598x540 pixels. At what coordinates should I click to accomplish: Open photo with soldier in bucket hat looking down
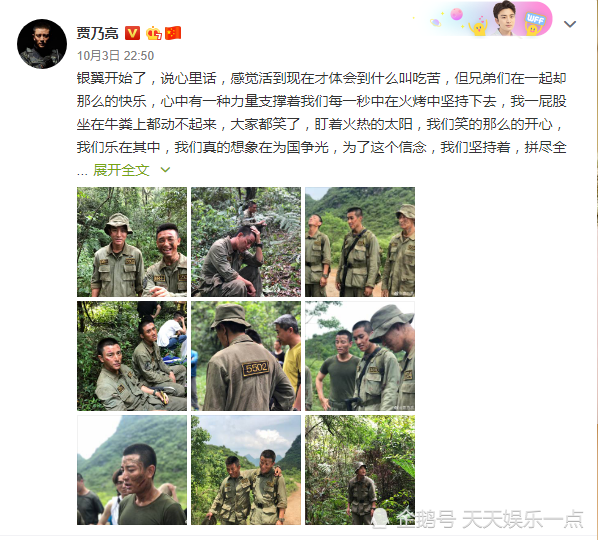click(360, 356)
